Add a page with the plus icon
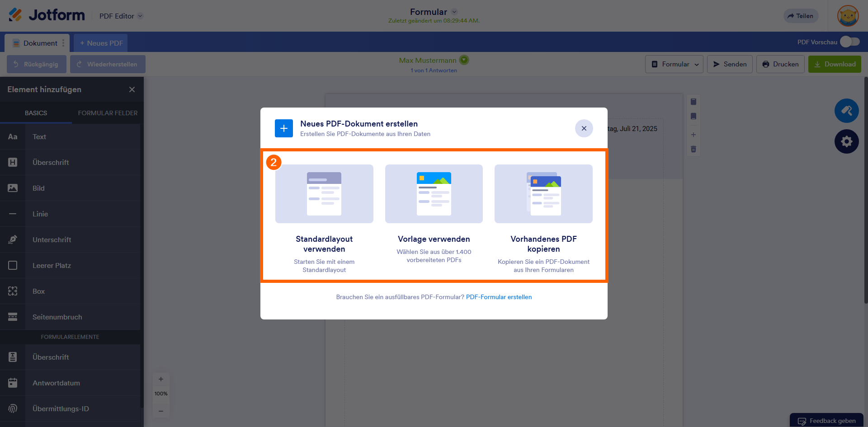The width and height of the screenshot is (868, 427). point(693,135)
